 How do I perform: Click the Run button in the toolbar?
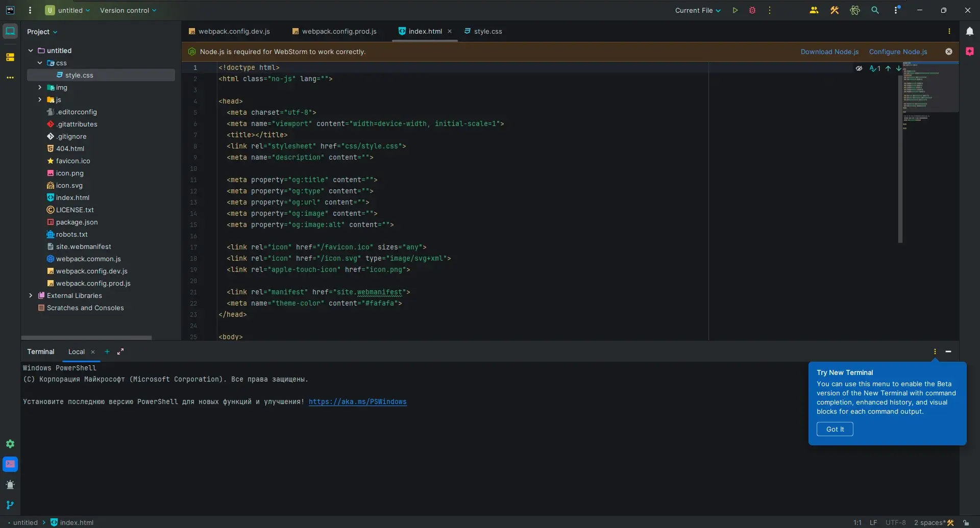coord(735,10)
